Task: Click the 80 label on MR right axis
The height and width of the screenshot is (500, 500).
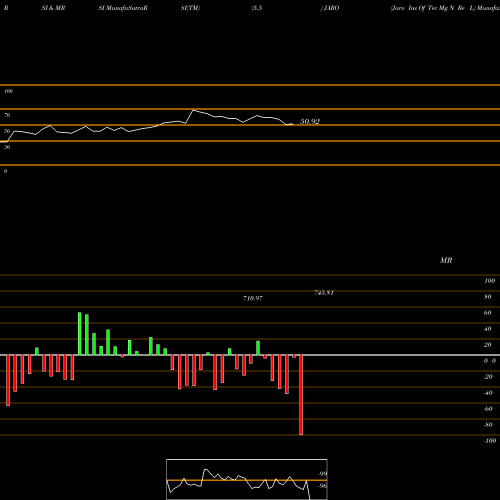Action: 487,297
